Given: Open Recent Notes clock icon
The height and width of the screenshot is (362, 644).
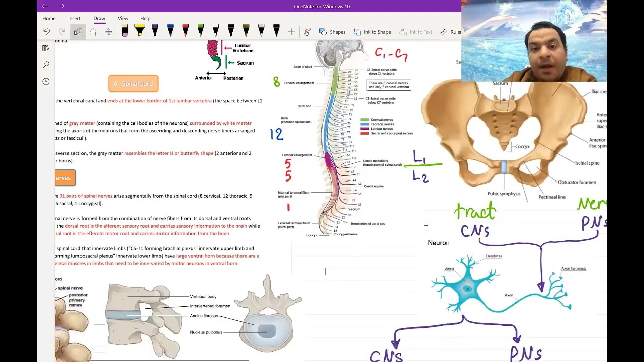Looking at the screenshot, I should (46, 81).
